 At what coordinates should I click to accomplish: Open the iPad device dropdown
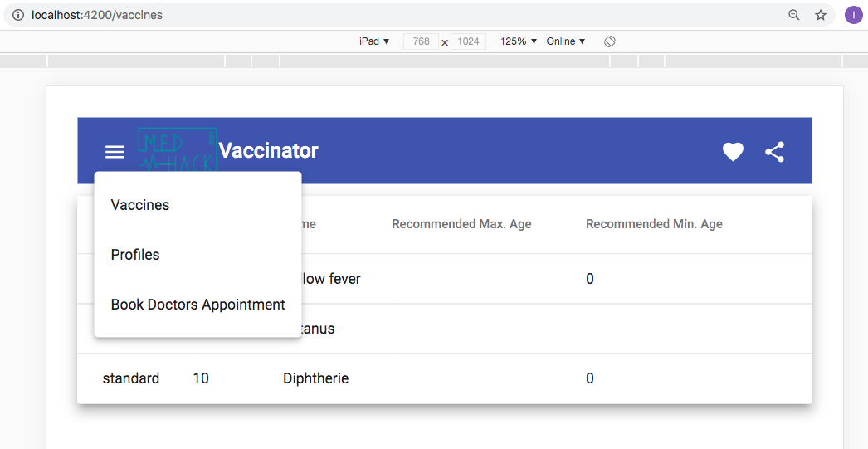tap(374, 41)
